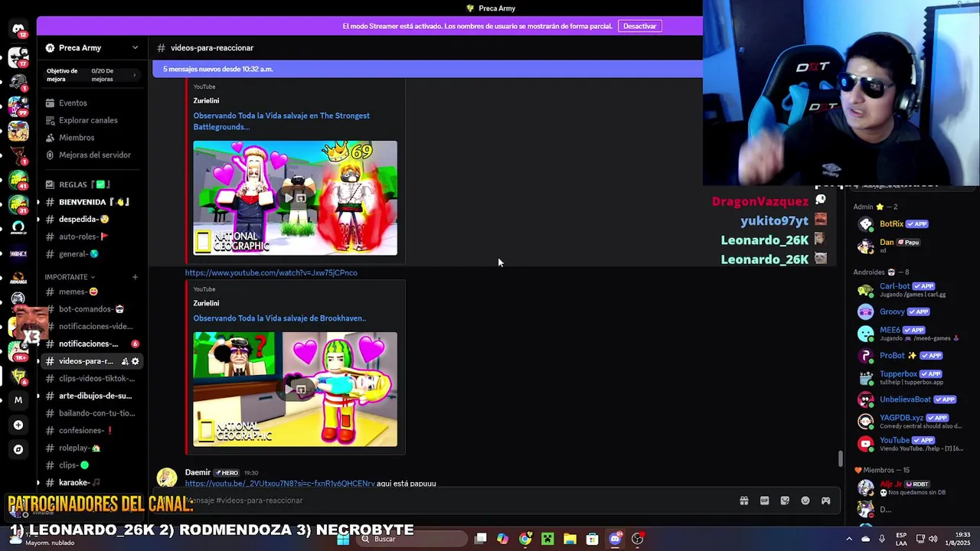Open the watch?v=Jxw75jCPnco YouTube link
This screenshot has width=980, height=551.
point(271,272)
